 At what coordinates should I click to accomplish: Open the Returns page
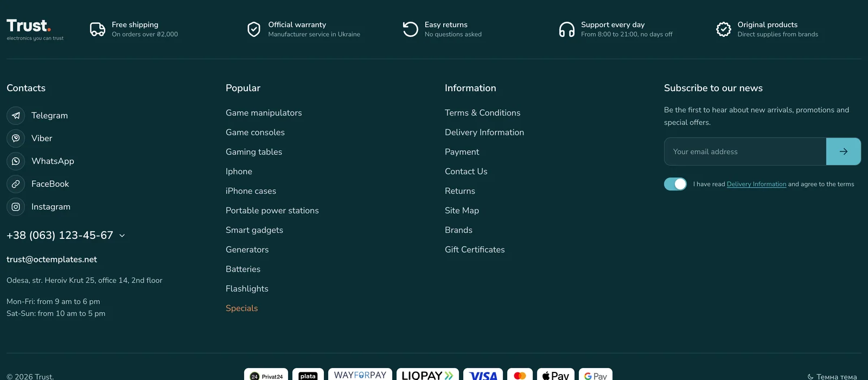point(460,191)
